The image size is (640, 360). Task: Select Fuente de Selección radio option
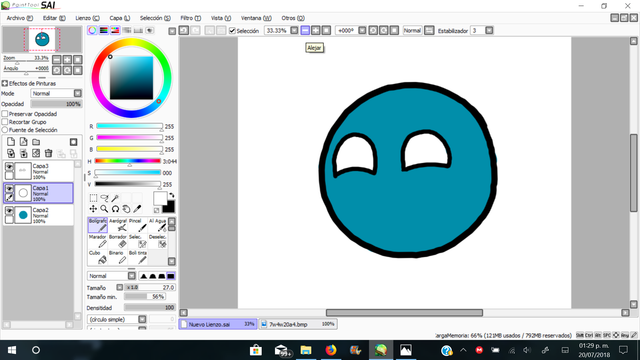click(x=5, y=130)
